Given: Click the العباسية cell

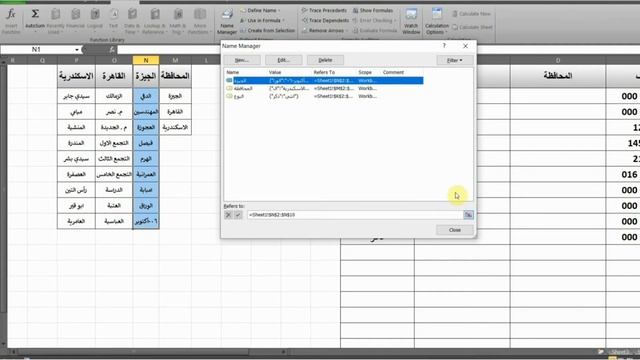Looking at the screenshot, I should pos(114,221).
